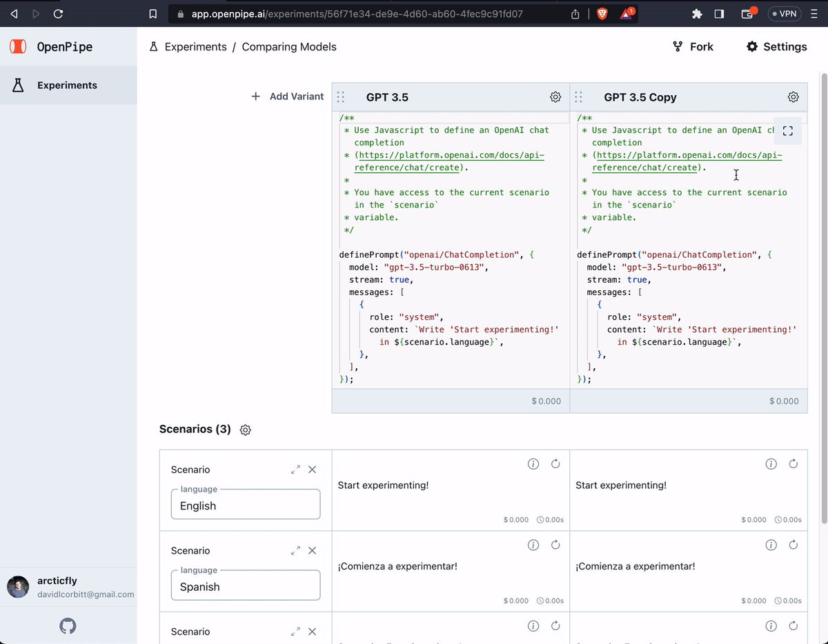Refresh Spanish GPT 3.5 output
828x644 pixels.
tap(555, 545)
